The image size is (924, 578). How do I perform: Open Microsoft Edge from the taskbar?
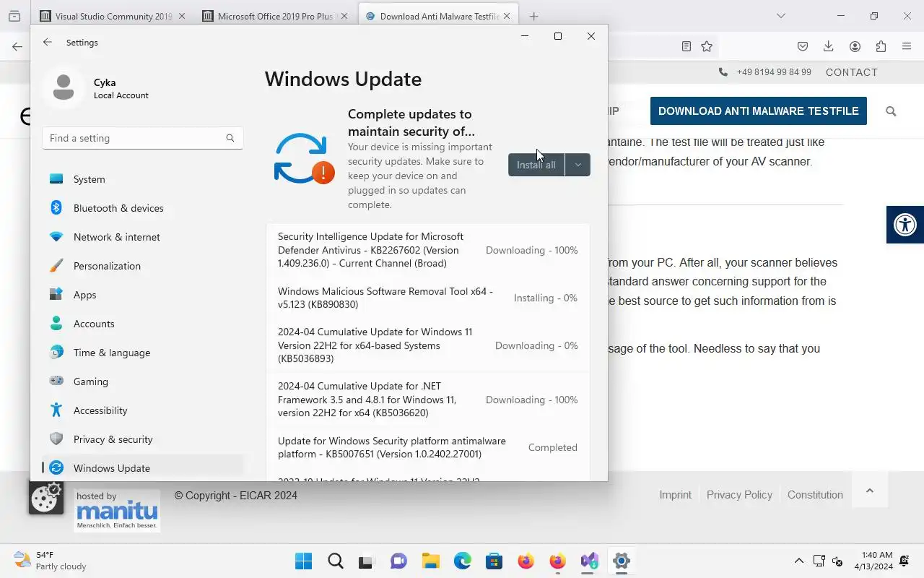463,561
